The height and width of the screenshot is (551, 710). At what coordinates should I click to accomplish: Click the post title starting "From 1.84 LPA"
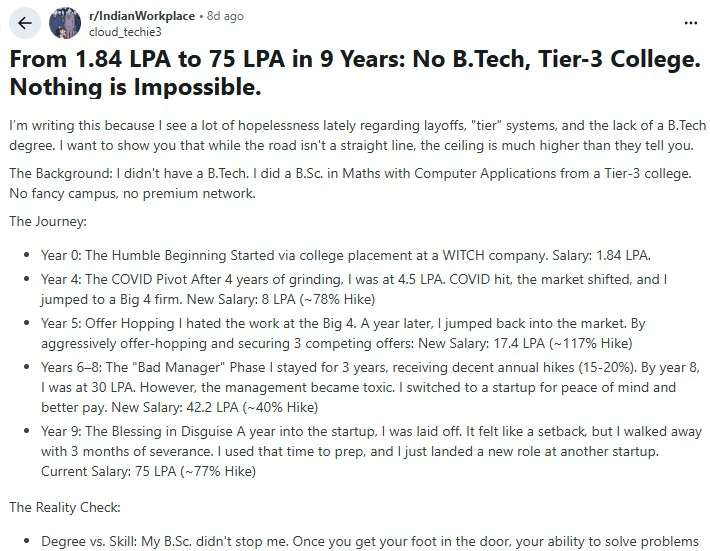(x=354, y=73)
